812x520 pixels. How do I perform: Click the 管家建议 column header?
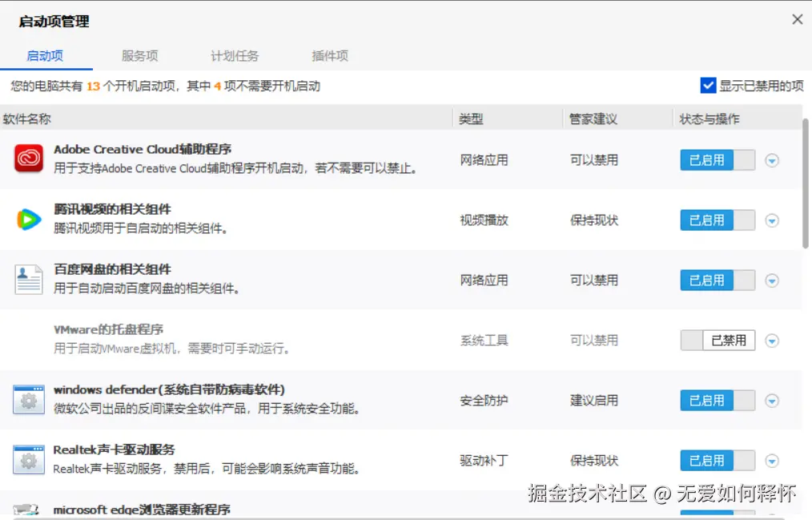tap(593, 119)
